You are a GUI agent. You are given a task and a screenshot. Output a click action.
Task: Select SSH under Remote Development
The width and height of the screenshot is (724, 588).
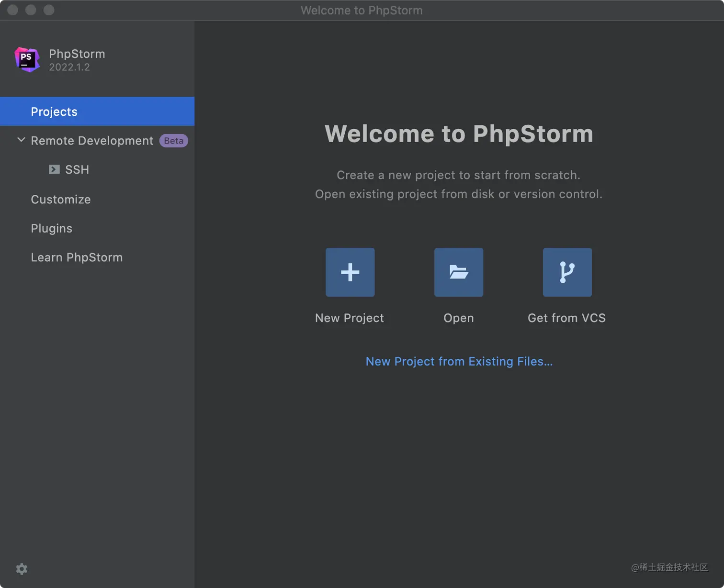(x=77, y=170)
